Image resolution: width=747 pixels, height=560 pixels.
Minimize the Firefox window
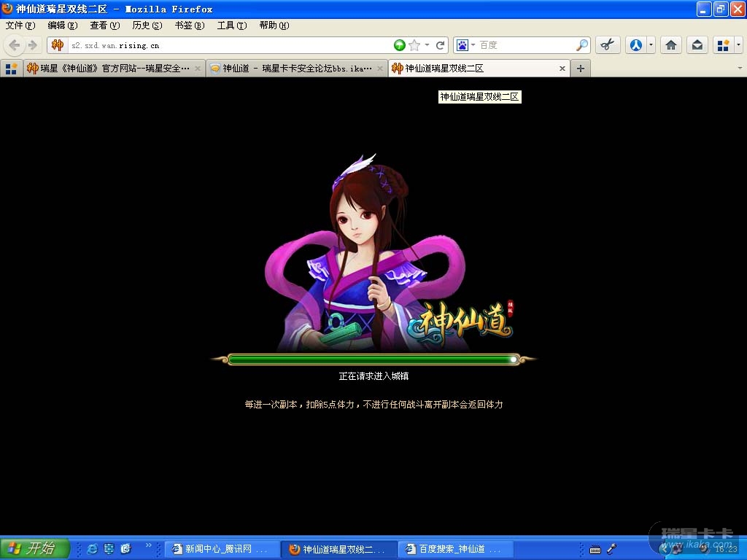(704, 9)
